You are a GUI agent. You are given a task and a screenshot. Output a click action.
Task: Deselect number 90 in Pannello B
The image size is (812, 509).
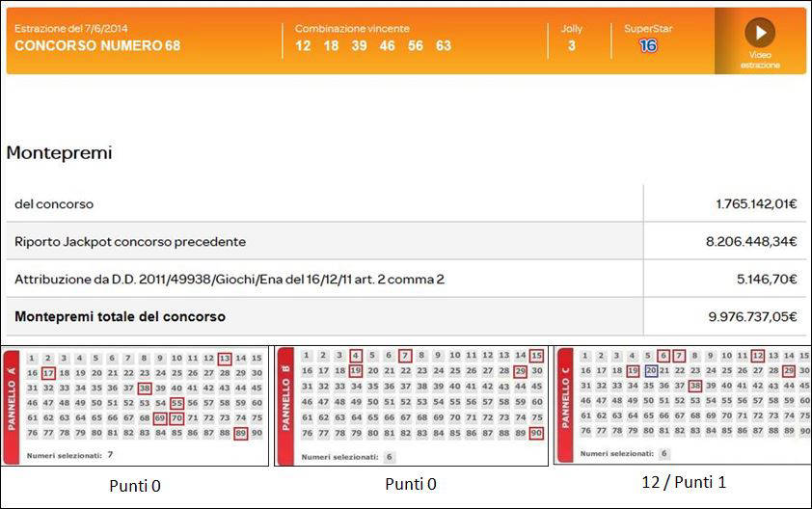click(x=536, y=434)
